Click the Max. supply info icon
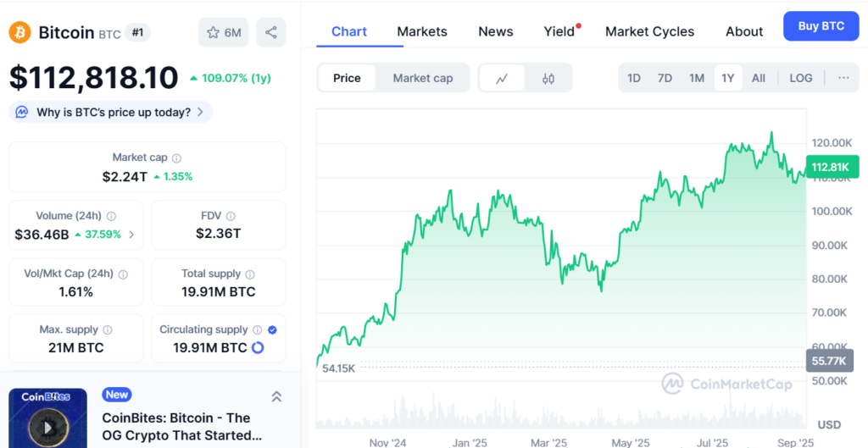This screenshot has width=868, height=448. coord(108,329)
